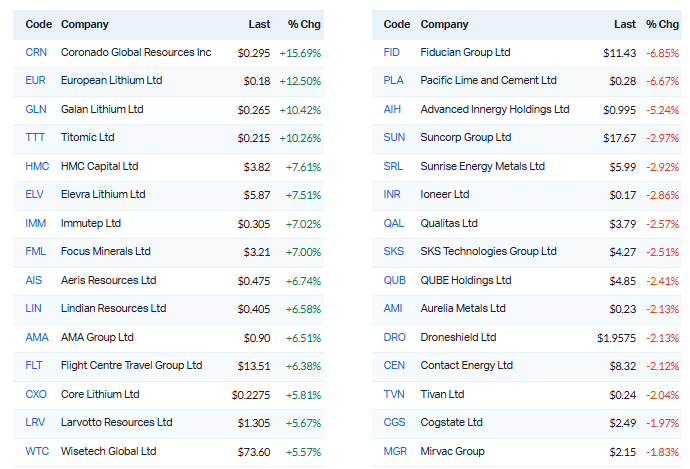Open the FML stock code link
Viewport: 690px width, 469px height.
pos(36,251)
